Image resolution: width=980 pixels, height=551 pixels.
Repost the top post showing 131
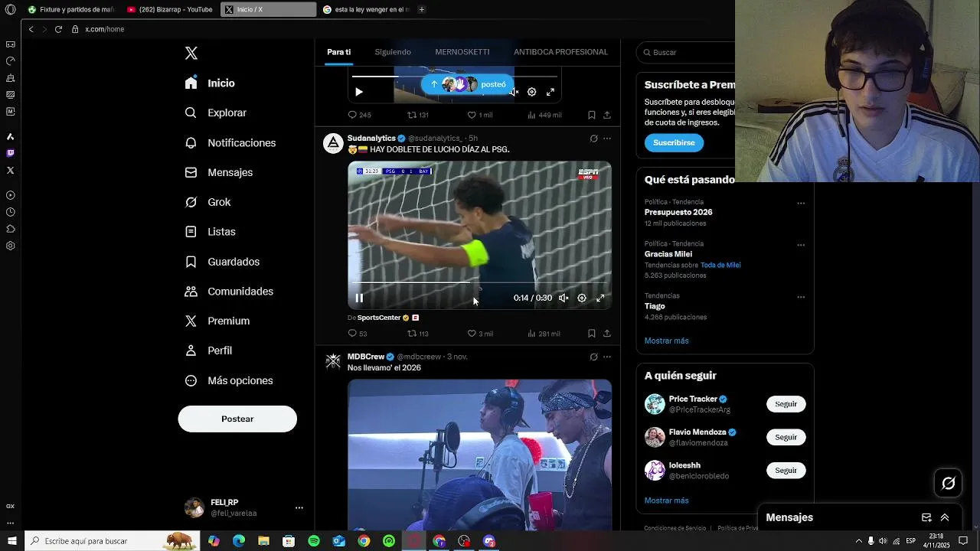point(417,115)
